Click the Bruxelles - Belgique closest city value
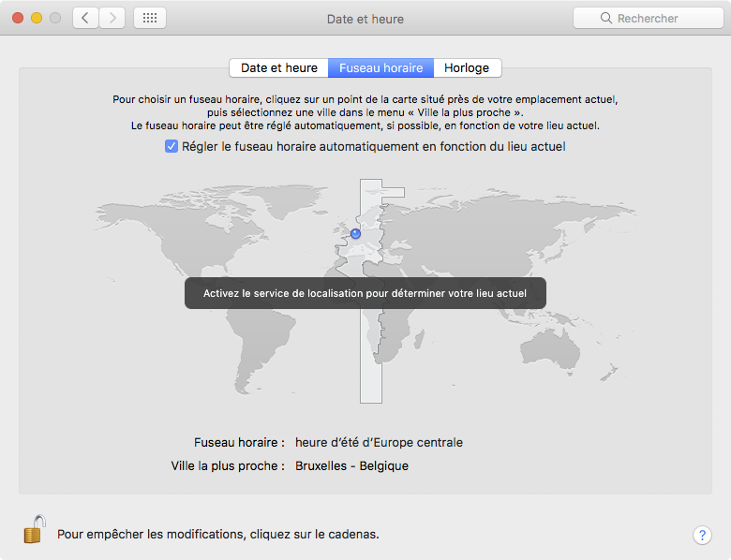This screenshot has height=560, width=731. click(352, 466)
